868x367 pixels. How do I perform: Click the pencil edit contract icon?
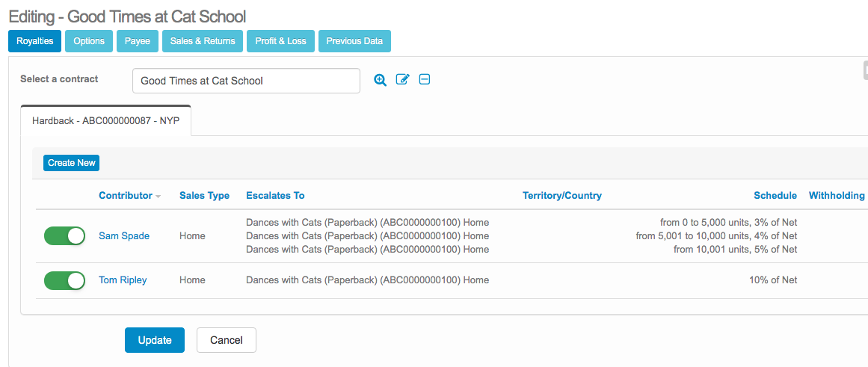coord(402,80)
